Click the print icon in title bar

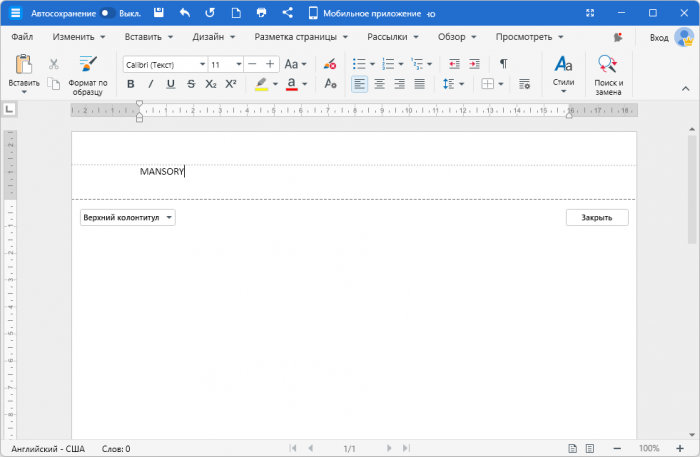(x=262, y=14)
